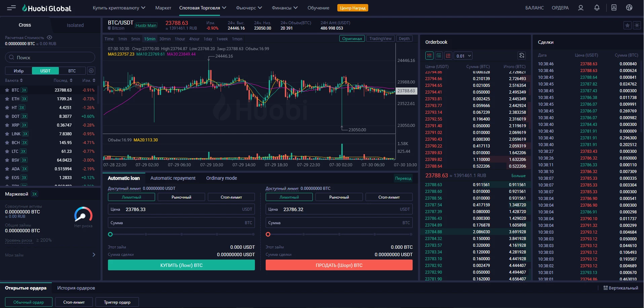The image size is (644, 308).
Task: Switch chart to TradingView view
Action: 380,39
